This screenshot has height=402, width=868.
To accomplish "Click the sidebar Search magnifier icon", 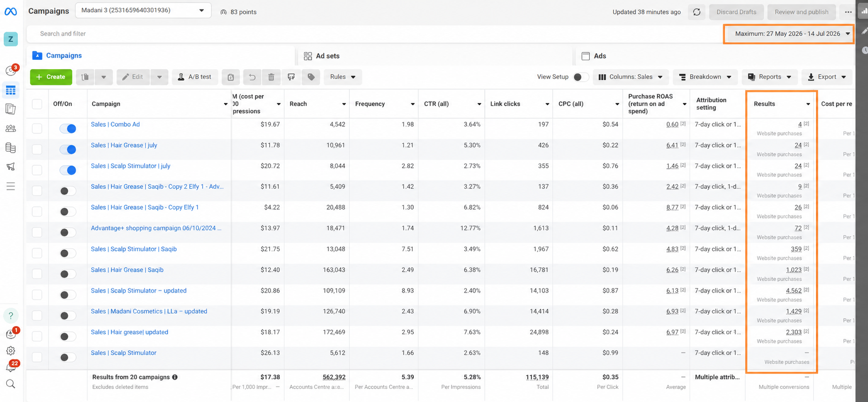I will (10, 384).
